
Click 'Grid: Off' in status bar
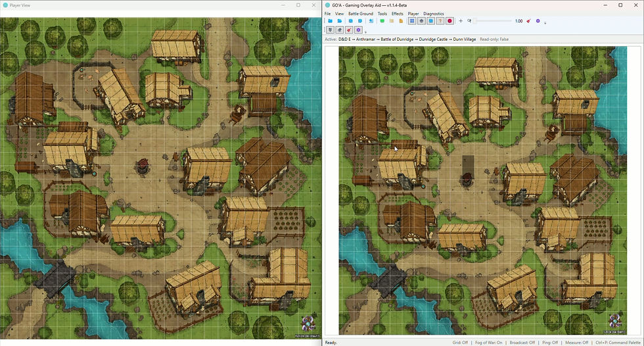coord(460,342)
